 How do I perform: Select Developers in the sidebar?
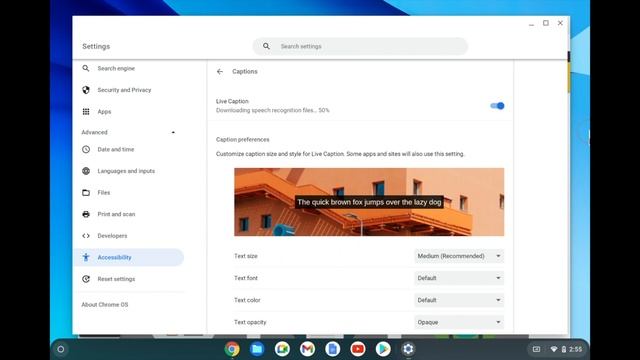click(128, 236)
